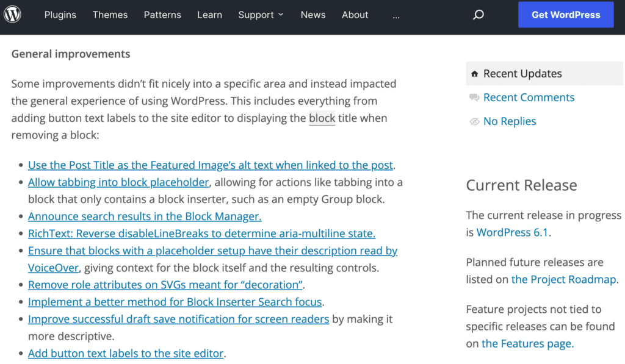Click the WordPress logo icon
The height and width of the screenshot is (364, 625).
[13, 15]
